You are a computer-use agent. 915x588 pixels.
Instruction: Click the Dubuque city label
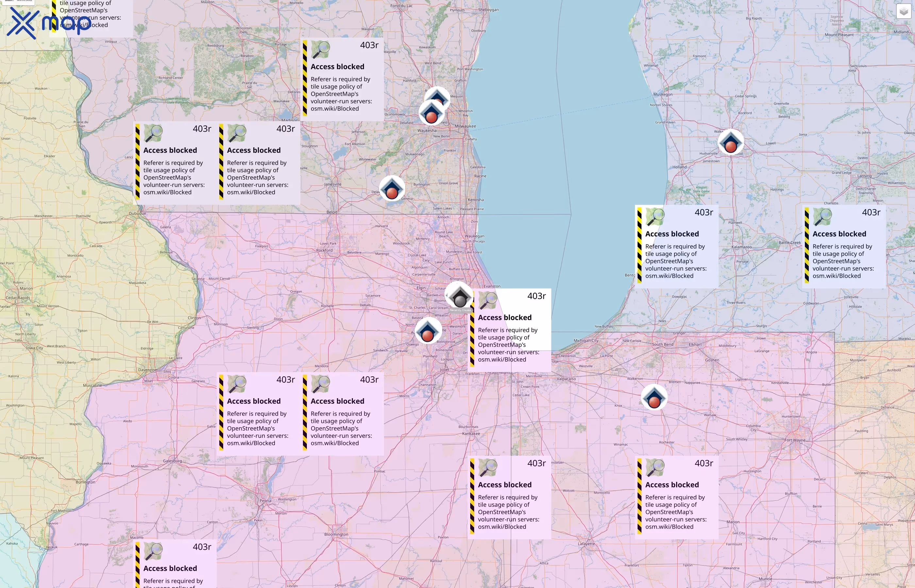click(138, 213)
